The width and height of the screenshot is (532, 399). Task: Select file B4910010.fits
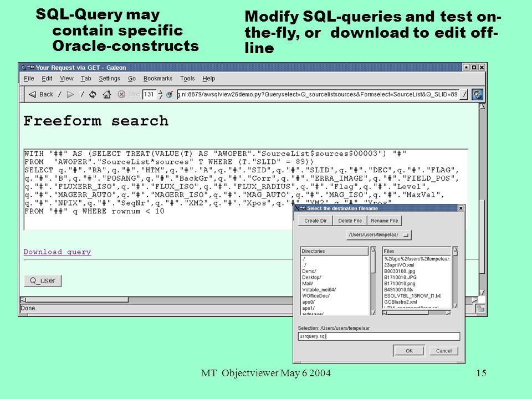(x=398, y=289)
